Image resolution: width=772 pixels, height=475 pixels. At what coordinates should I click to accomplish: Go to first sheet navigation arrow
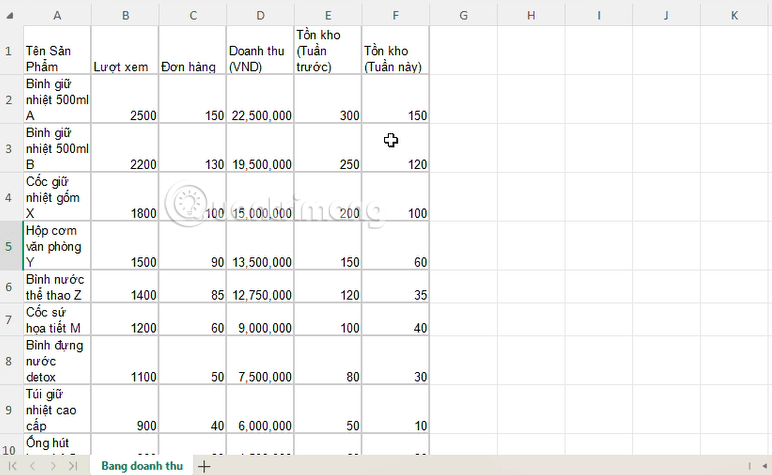[x=13, y=466]
